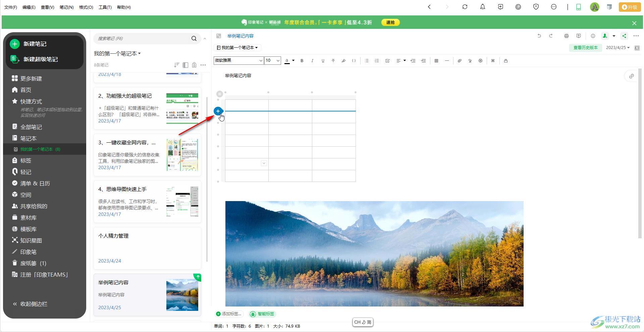This screenshot has width=644, height=332.
Task: Toggle the expand note fullscreen icon
Action: [x=218, y=36]
